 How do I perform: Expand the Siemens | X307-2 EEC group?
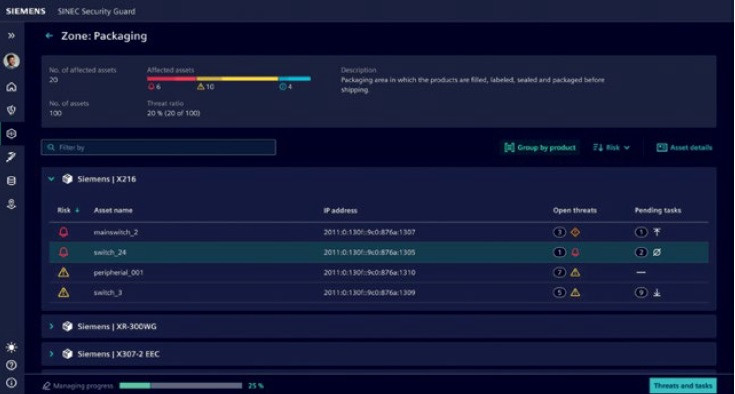point(51,354)
